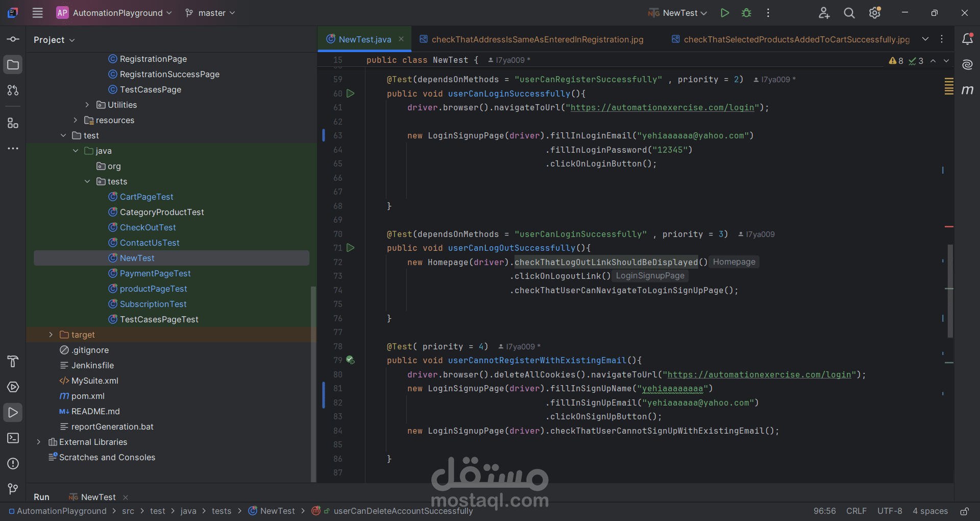This screenshot has width=980, height=521.
Task: Open the Run tool window icon
Action: coord(13,413)
